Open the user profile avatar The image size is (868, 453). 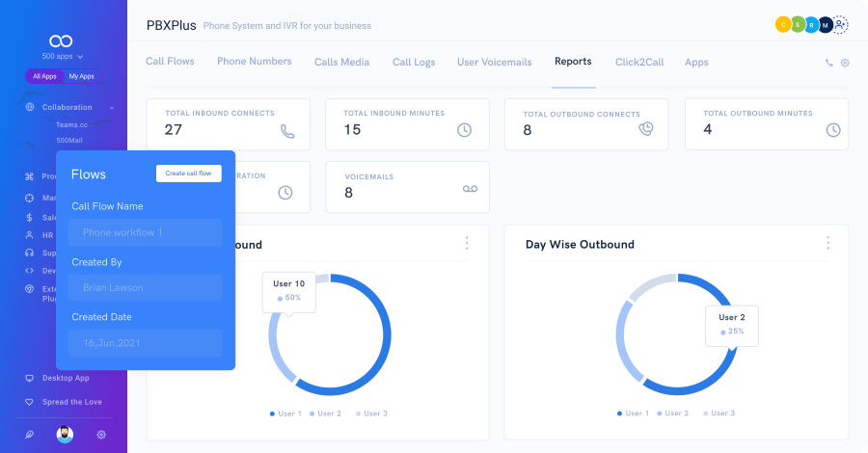click(x=65, y=434)
